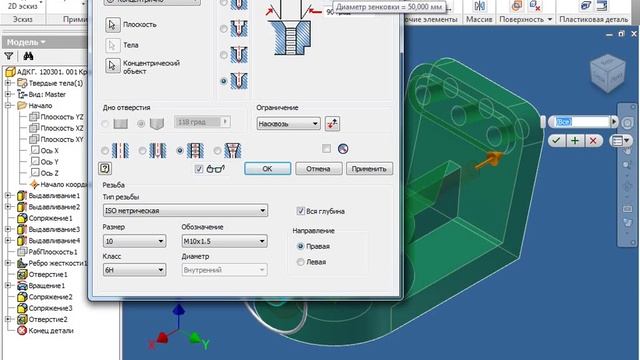
Task: Click the Отмена button
Action: pyautogui.click(x=318, y=169)
